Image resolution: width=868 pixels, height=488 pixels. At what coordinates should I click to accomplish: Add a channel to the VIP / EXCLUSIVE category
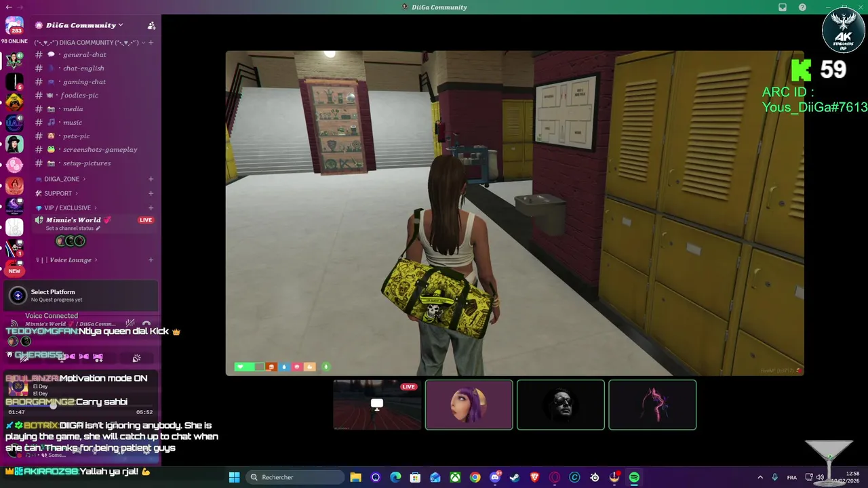click(151, 208)
